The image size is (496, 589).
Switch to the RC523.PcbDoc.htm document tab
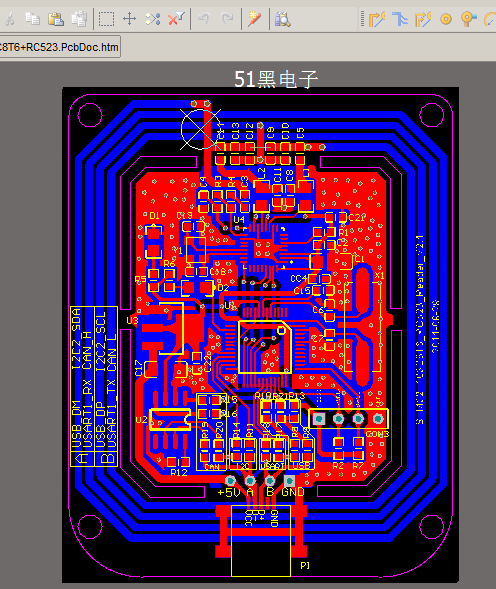point(60,47)
